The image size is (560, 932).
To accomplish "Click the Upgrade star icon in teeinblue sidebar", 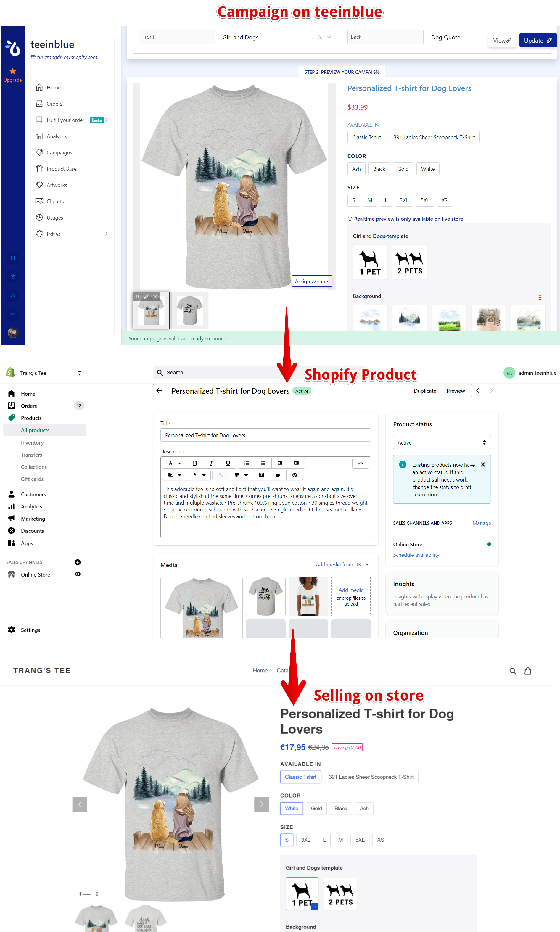I will 13,71.
